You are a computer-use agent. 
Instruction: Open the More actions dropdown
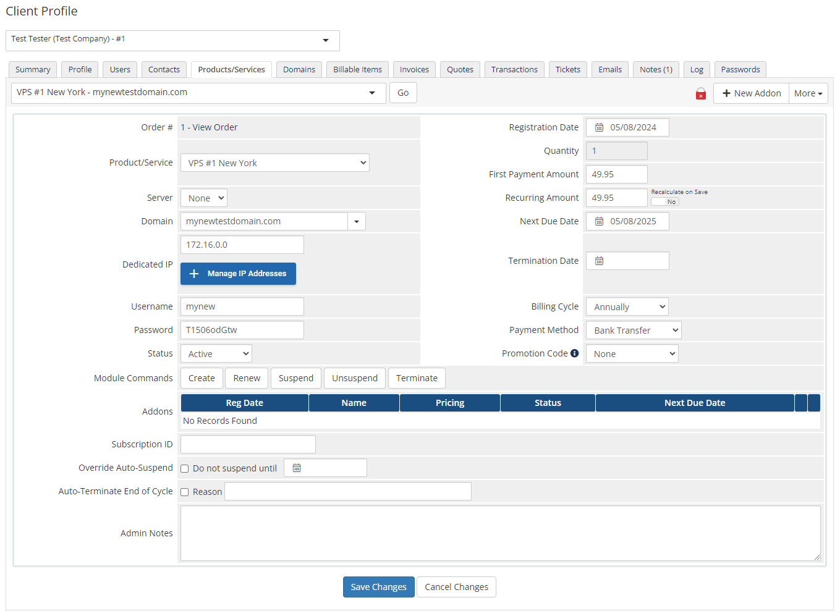808,93
